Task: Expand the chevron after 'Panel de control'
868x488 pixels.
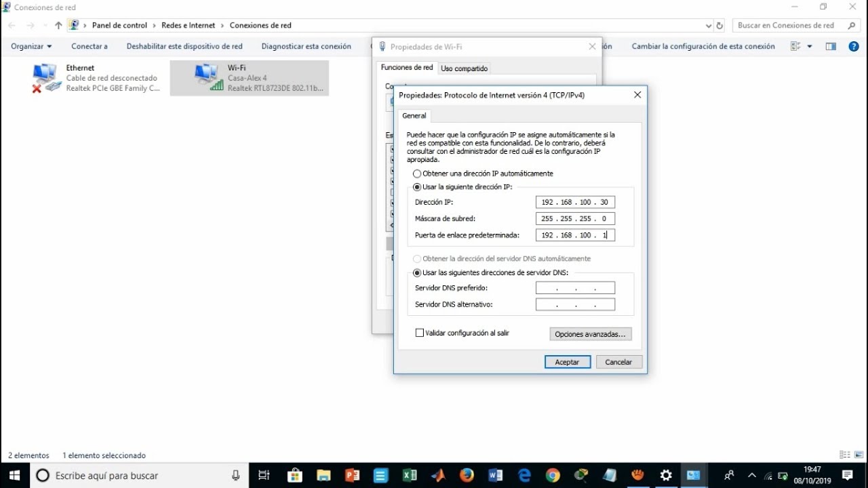Action: tap(154, 26)
